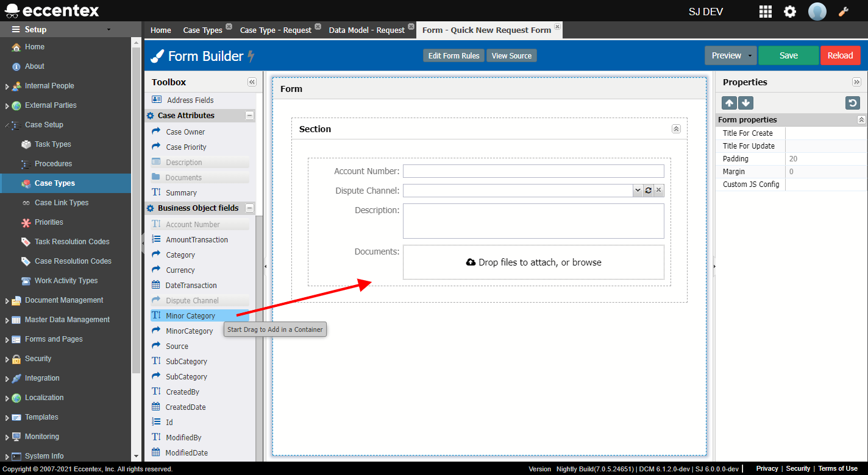
Task: Click Edit Form Rules button
Action: (454, 55)
